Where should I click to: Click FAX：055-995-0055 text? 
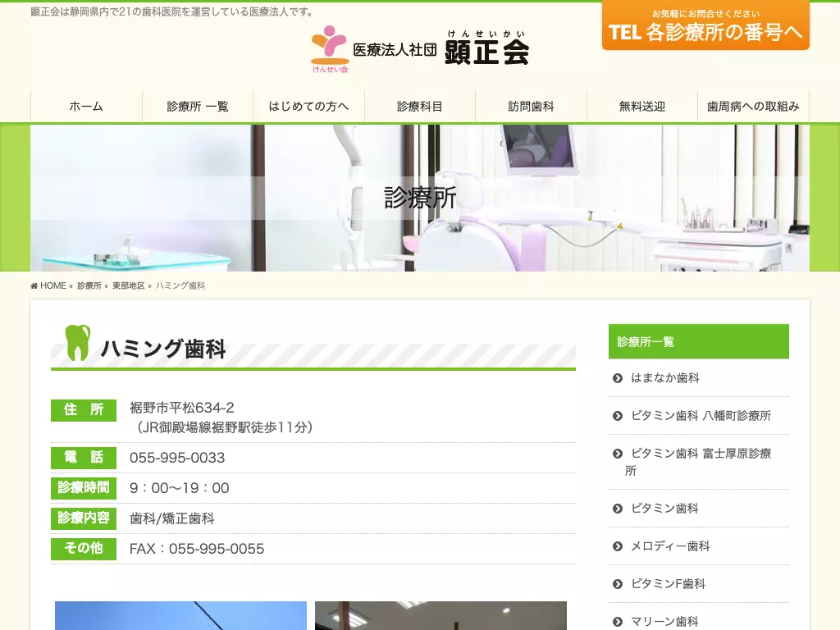click(x=197, y=549)
